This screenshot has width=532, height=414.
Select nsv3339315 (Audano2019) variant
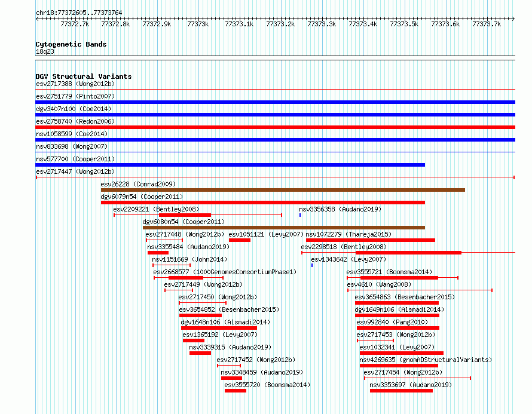point(230,347)
